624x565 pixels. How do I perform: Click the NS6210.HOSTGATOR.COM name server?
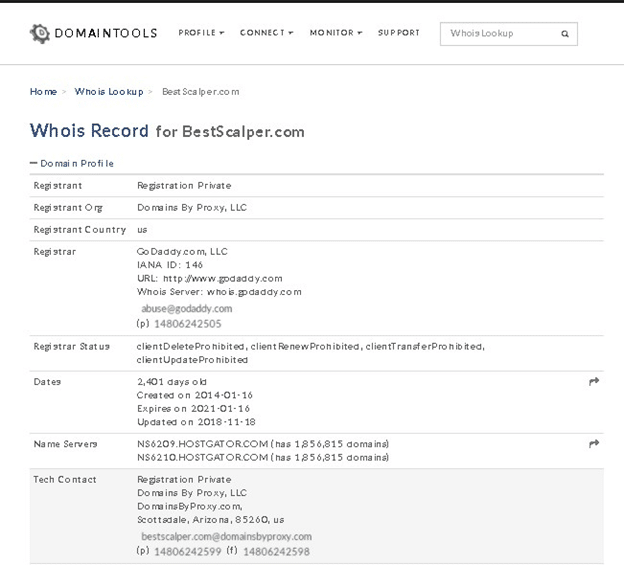tap(203, 458)
